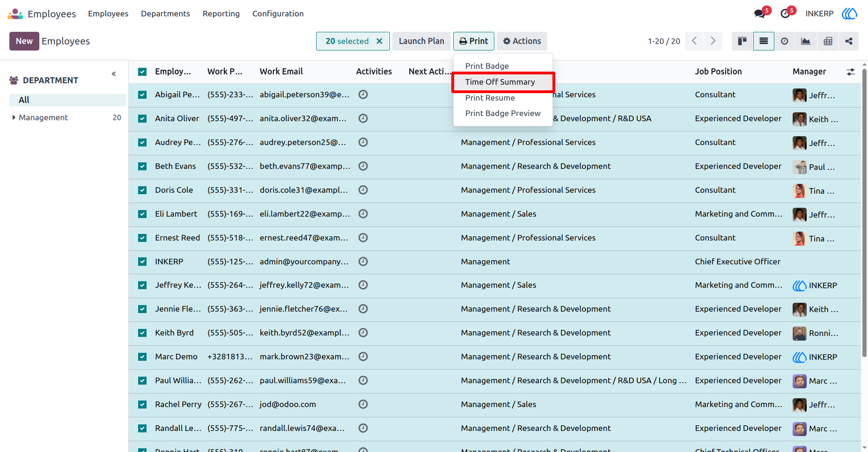Switch to Kanban view icon
Image resolution: width=868 pixels, height=452 pixels.
point(742,41)
